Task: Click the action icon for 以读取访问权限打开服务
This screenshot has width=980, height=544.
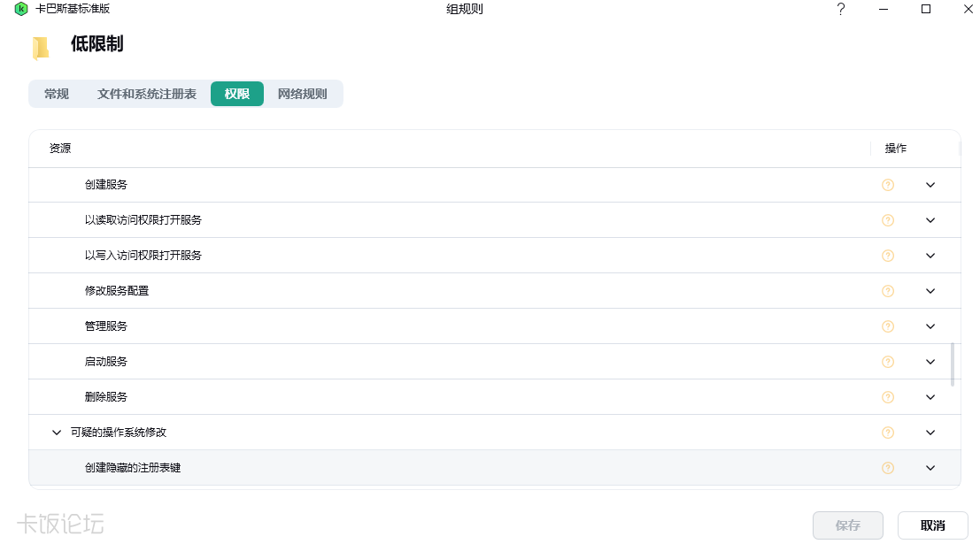Action: point(888,220)
